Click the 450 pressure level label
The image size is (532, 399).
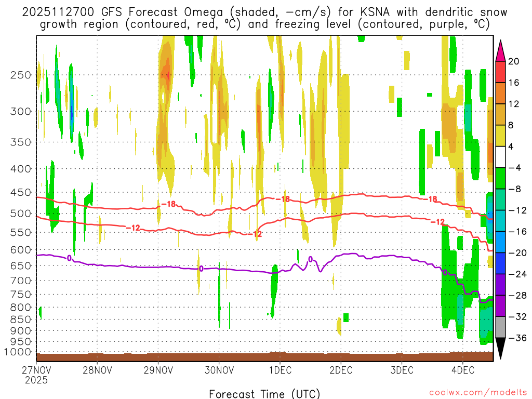21,192
